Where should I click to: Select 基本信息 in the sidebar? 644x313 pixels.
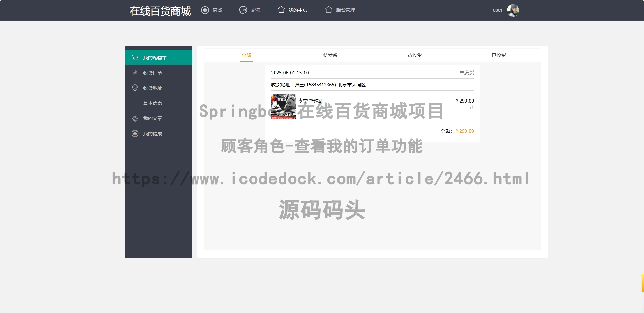coord(159,103)
